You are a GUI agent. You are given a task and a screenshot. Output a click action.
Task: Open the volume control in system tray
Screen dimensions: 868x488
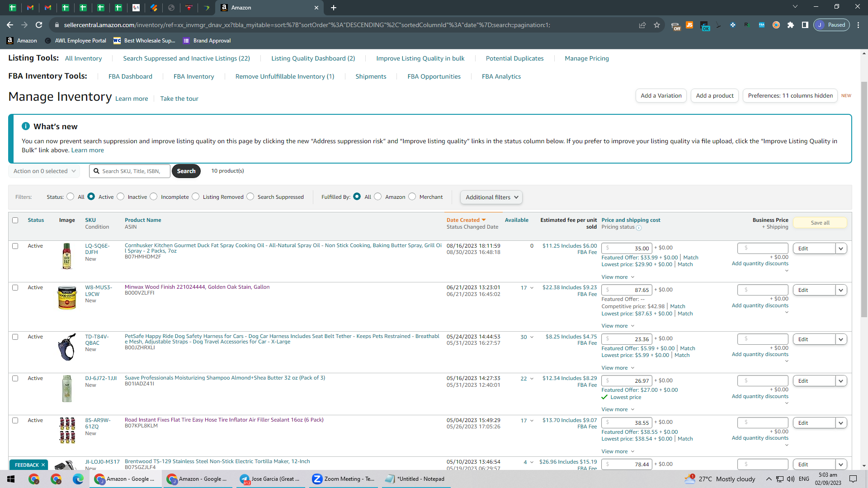pos(790,479)
